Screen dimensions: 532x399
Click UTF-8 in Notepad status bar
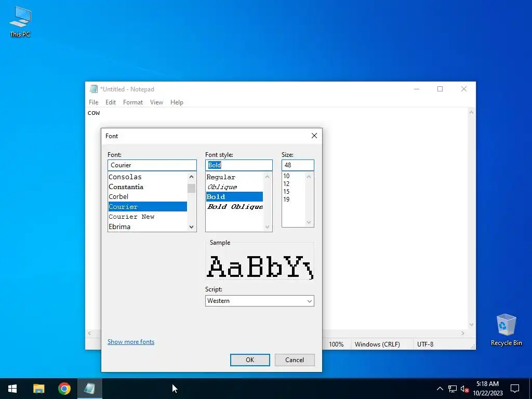tap(425, 344)
